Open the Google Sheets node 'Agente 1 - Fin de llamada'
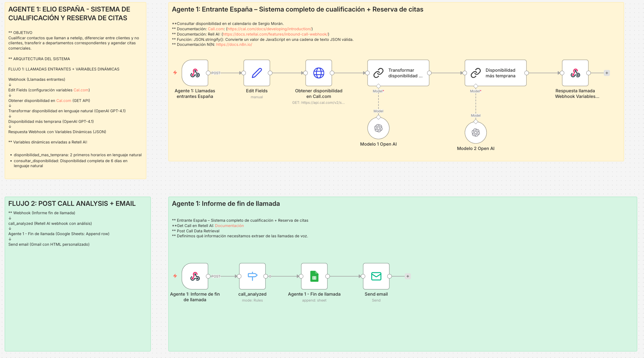The height and width of the screenshot is (358, 644). tap(314, 276)
